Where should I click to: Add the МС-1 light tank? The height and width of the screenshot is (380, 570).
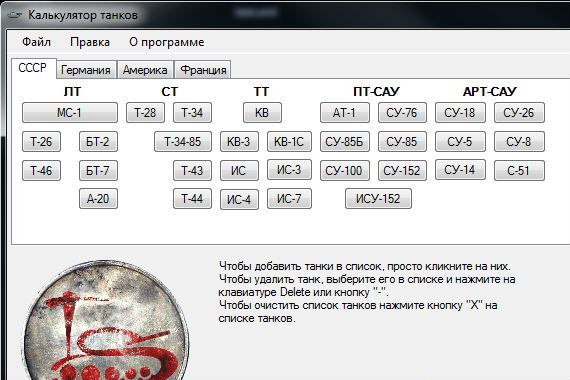point(69,112)
